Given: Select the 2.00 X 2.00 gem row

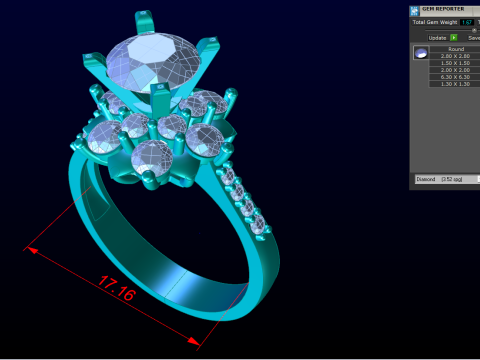Looking at the screenshot, I should pos(455,70).
